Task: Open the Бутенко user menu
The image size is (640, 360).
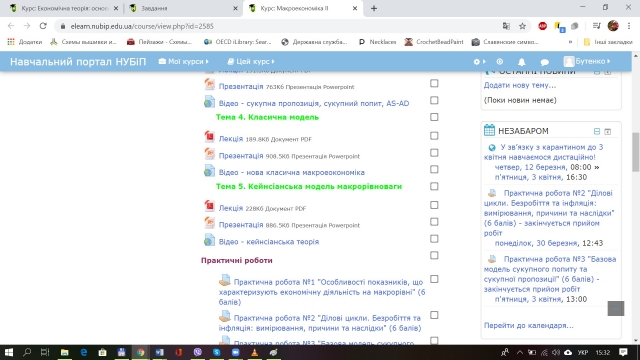Action: tap(587, 61)
